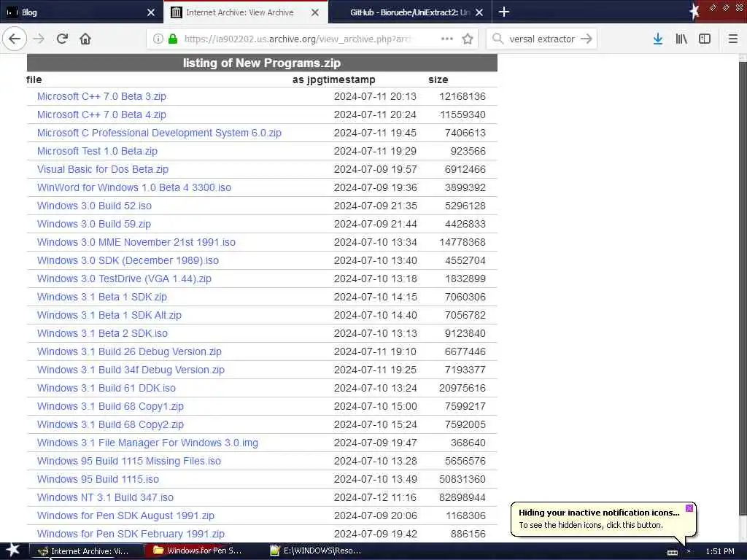Open the browser home page

click(x=85, y=39)
